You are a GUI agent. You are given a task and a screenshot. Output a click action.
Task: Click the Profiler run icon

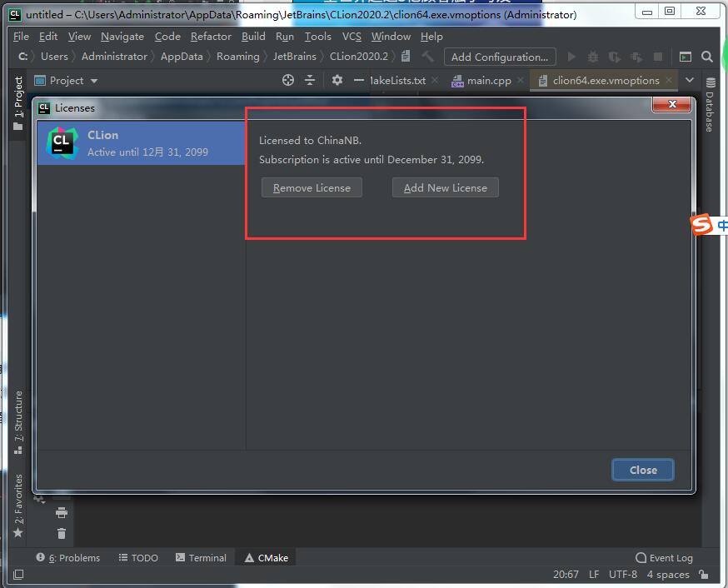636,57
